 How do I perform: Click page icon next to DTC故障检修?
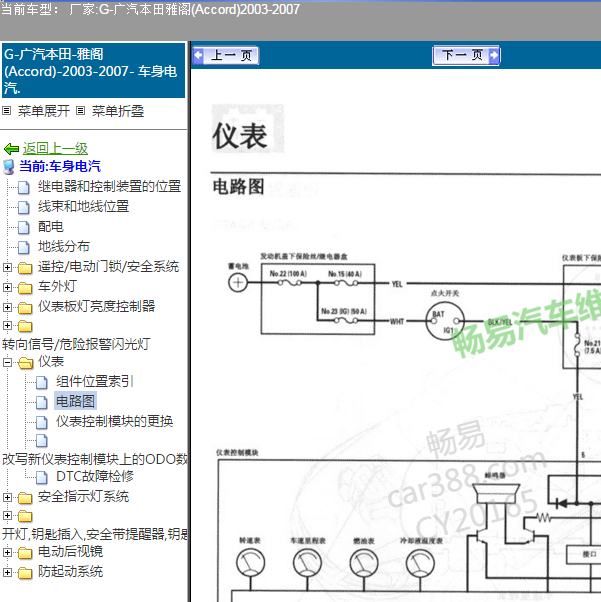coord(42,478)
